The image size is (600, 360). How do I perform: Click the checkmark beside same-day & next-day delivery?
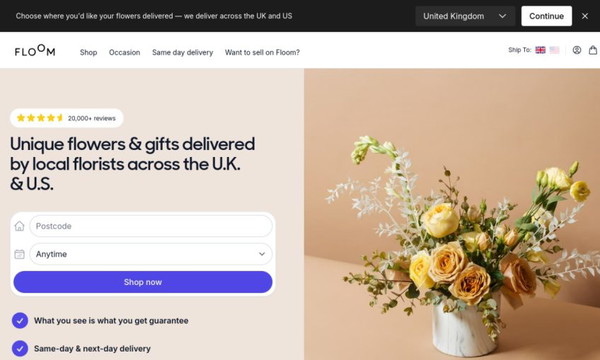pyautogui.click(x=20, y=349)
